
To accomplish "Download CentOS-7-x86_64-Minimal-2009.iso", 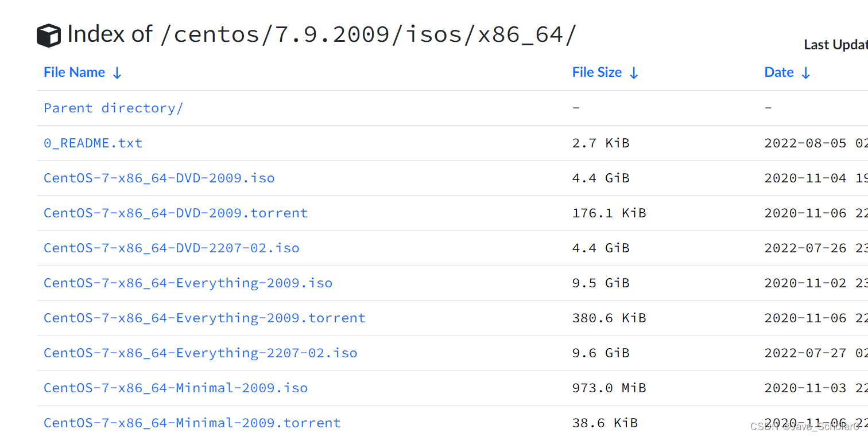I will pyautogui.click(x=176, y=388).
